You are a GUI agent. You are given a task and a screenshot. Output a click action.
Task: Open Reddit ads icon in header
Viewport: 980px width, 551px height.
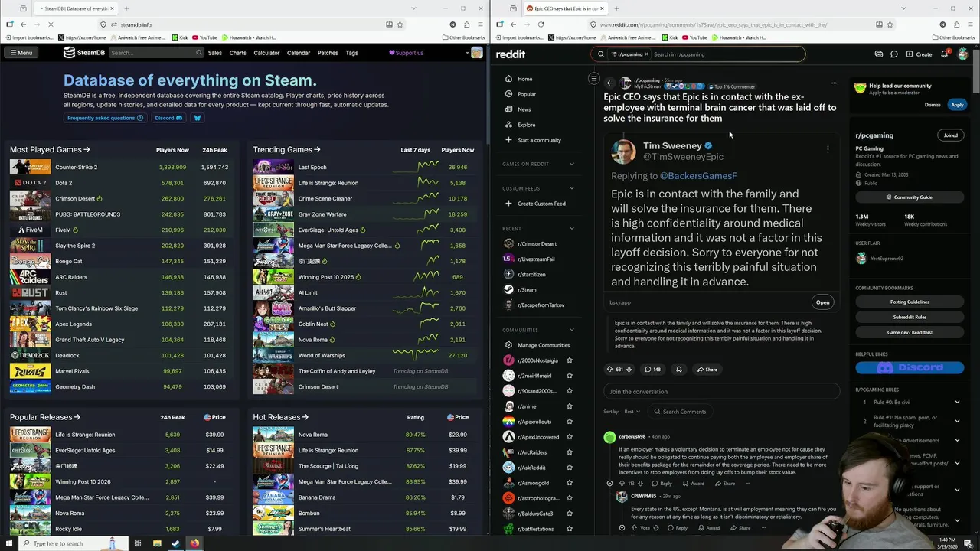pyautogui.click(x=879, y=54)
